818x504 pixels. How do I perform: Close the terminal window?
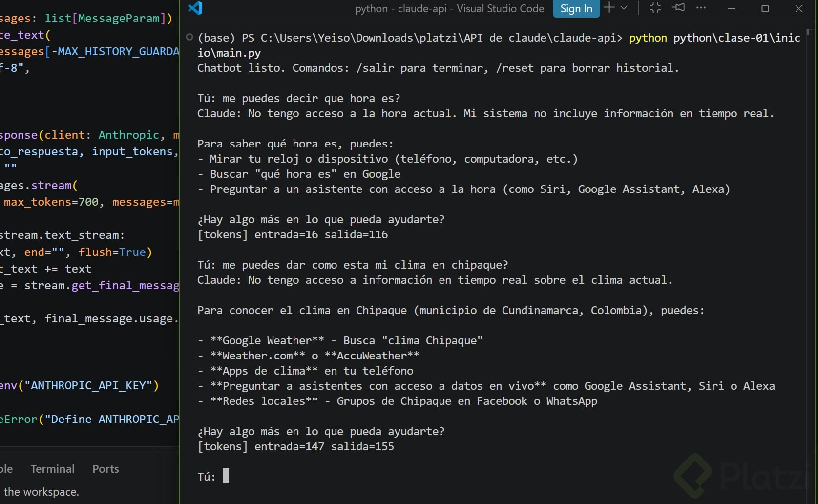799,8
